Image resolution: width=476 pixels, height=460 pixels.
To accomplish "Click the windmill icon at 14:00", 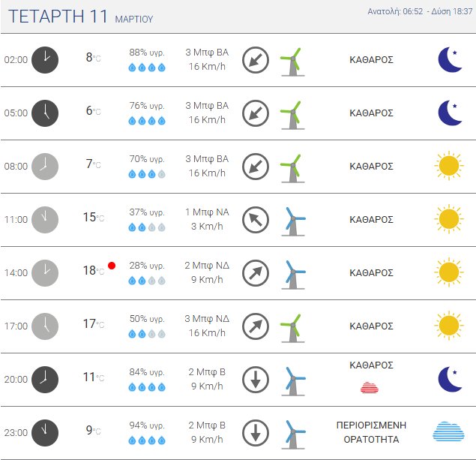I will 293,273.
